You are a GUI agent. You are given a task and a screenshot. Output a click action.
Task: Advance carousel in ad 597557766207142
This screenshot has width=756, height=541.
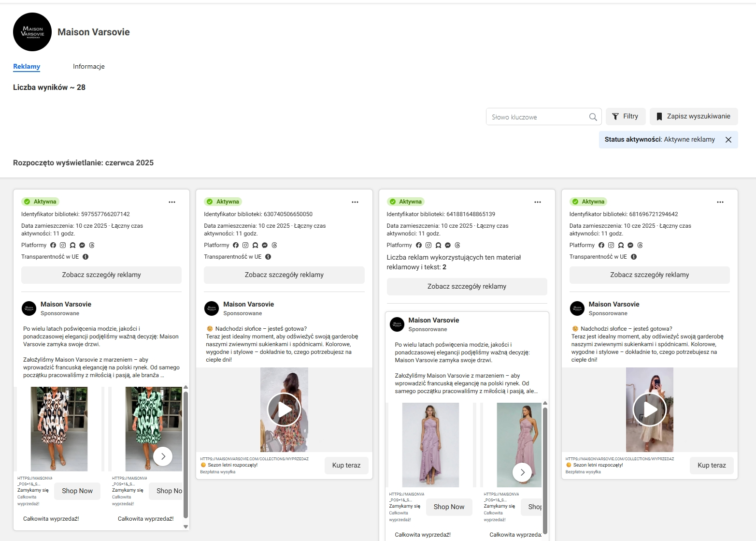click(x=163, y=456)
